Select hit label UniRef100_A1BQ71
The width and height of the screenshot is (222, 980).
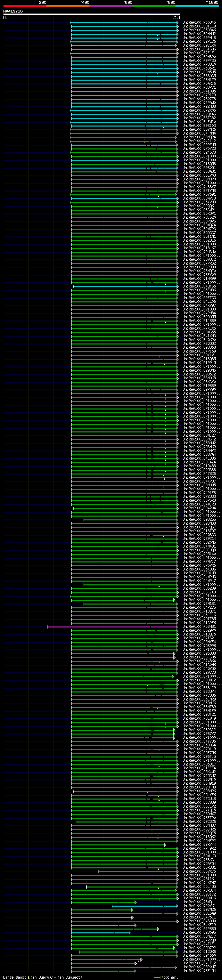pyautogui.click(x=199, y=612)
